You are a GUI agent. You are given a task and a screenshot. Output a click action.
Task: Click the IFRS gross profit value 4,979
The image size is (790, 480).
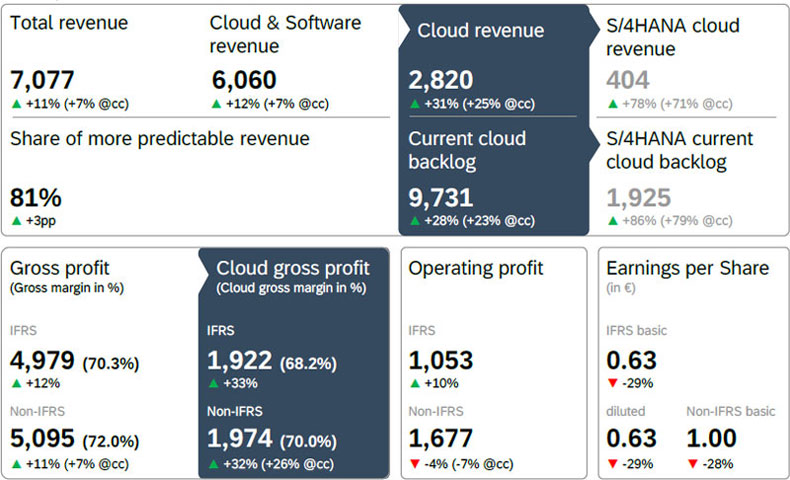pos(42,361)
